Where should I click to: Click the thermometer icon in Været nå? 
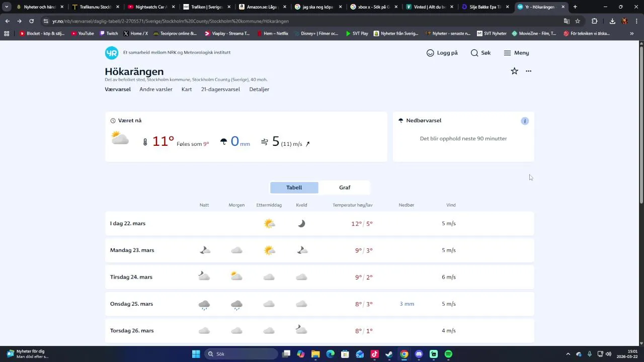click(x=145, y=142)
